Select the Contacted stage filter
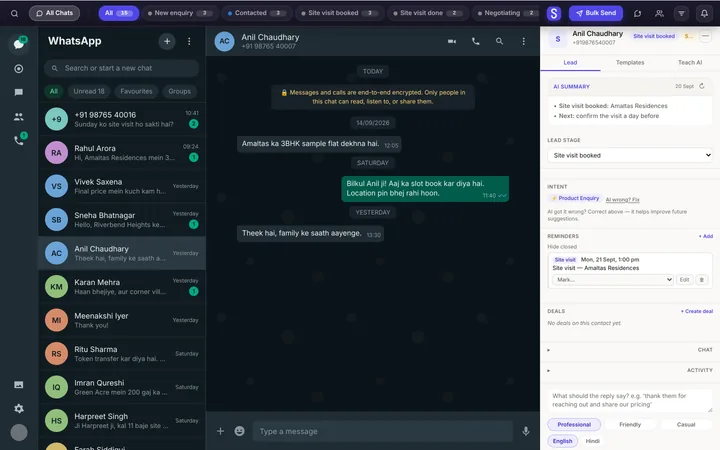 [x=256, y=13]
